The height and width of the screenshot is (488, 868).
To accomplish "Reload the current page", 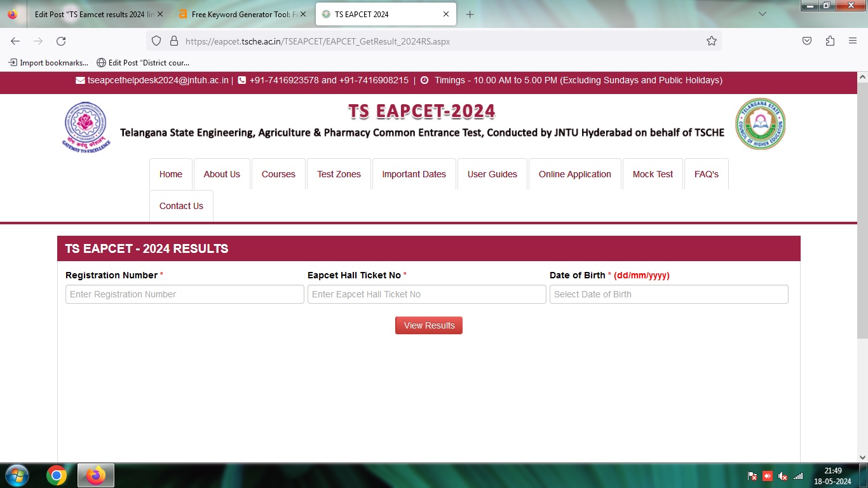I will [61, 41].
